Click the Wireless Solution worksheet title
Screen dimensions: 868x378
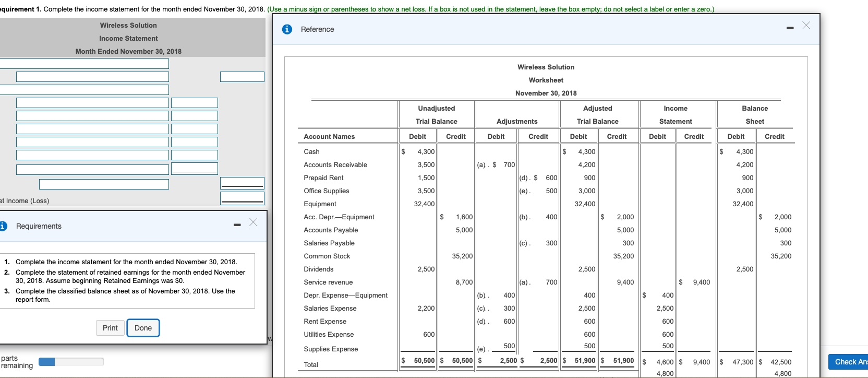pyautogui.click(x=546, y=67)
